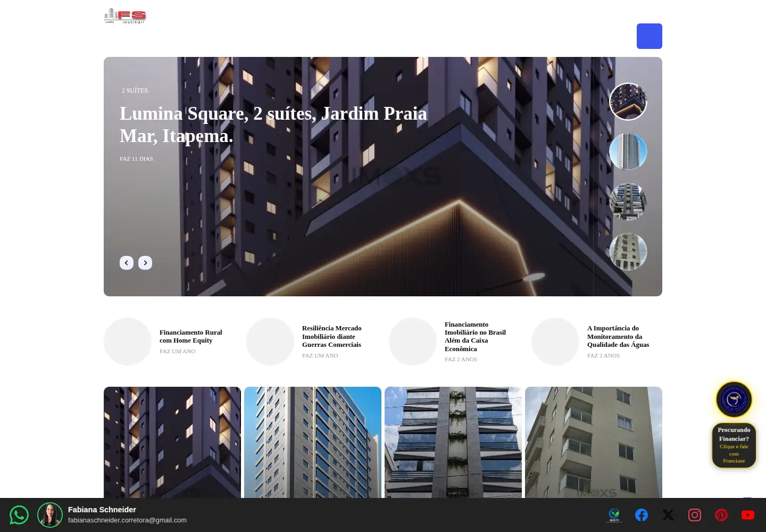Click the 'FAZ 11 DIAS' date label
766x532 pixels.
tap(136, 159)
